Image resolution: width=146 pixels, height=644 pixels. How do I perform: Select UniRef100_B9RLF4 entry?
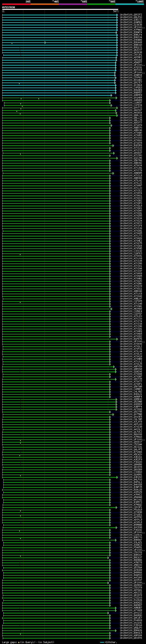point(131,35)
